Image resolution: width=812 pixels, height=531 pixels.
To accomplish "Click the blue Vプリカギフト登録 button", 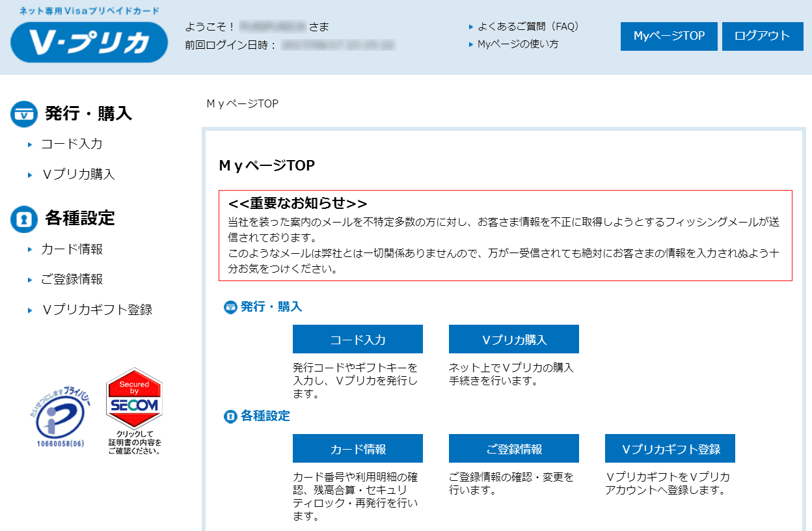I will coord(670,448).
